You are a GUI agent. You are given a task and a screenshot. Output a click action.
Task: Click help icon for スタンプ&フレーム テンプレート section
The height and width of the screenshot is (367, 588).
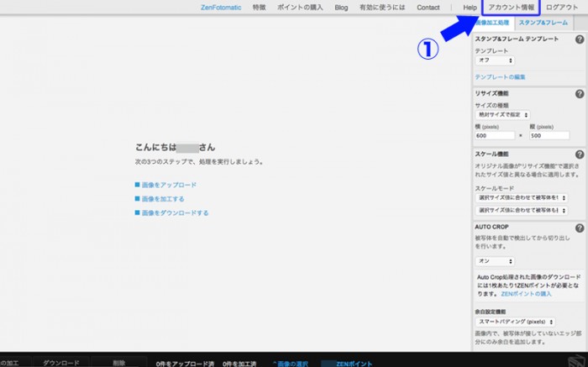click(x=580, y=39)
